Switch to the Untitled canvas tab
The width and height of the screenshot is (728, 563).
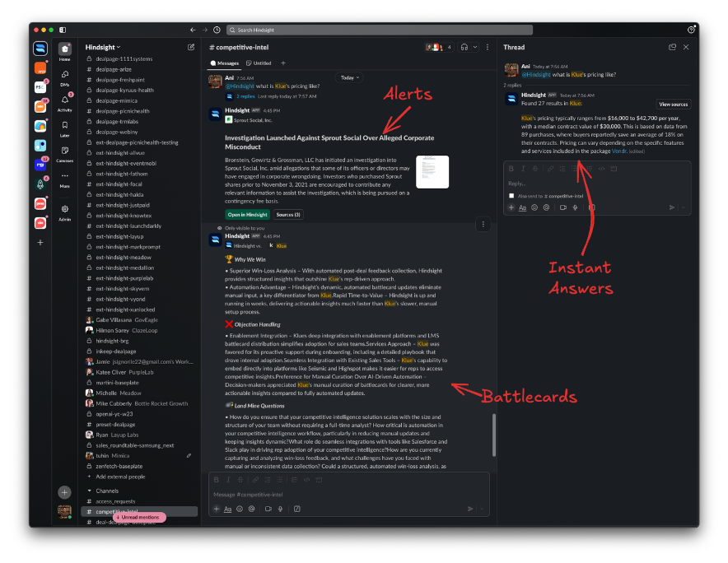(x=259, y=63)
